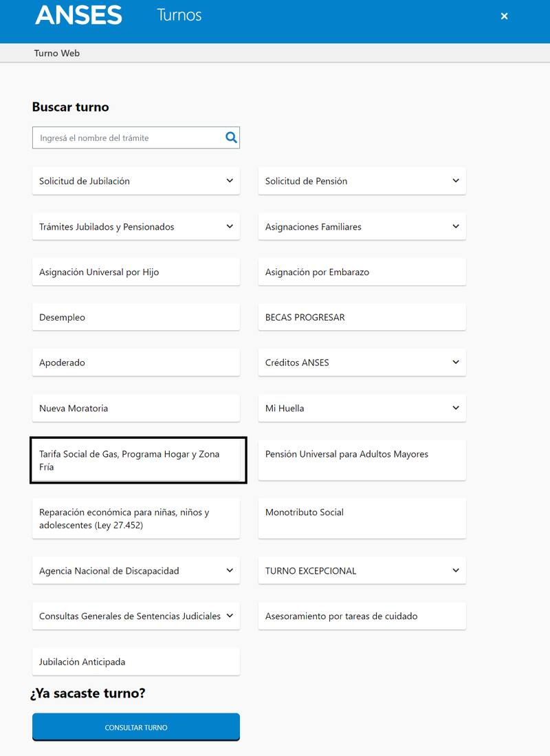Select Monotributo Social
The width and height of the screenshot is (550, 756).
tap(362, 518)
